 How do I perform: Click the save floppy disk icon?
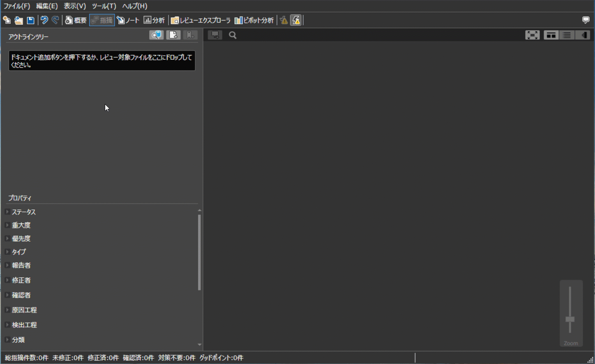[30, 20]
